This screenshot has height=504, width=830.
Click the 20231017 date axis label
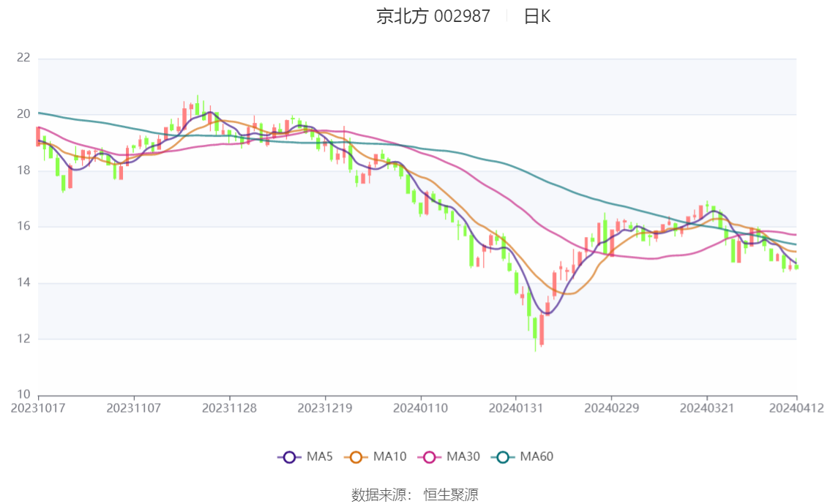pos(38,407)
